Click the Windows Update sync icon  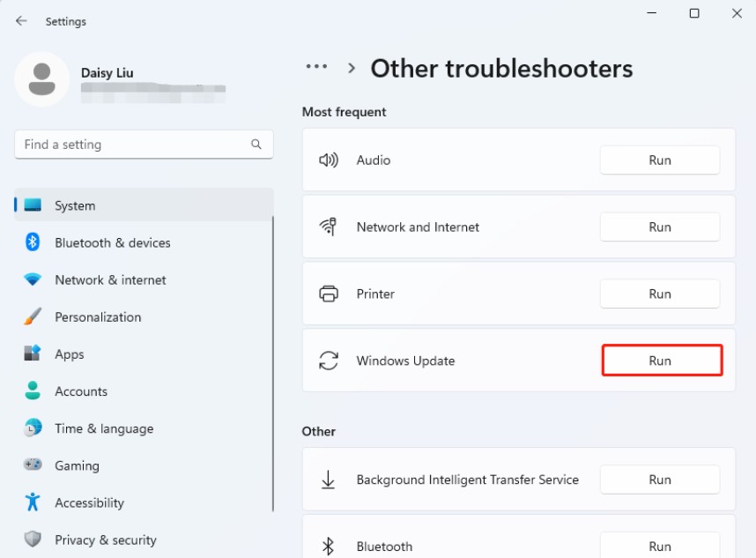pyautogui.click(x=329, y=361)
